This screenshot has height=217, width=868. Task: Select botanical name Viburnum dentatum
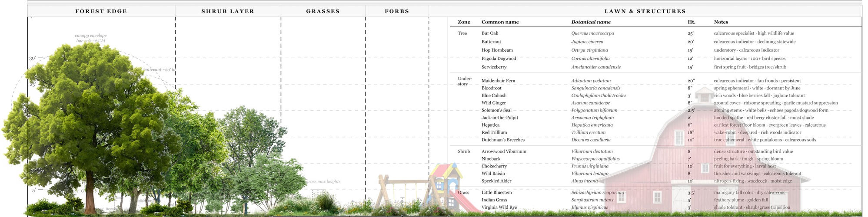click(592, 151)
